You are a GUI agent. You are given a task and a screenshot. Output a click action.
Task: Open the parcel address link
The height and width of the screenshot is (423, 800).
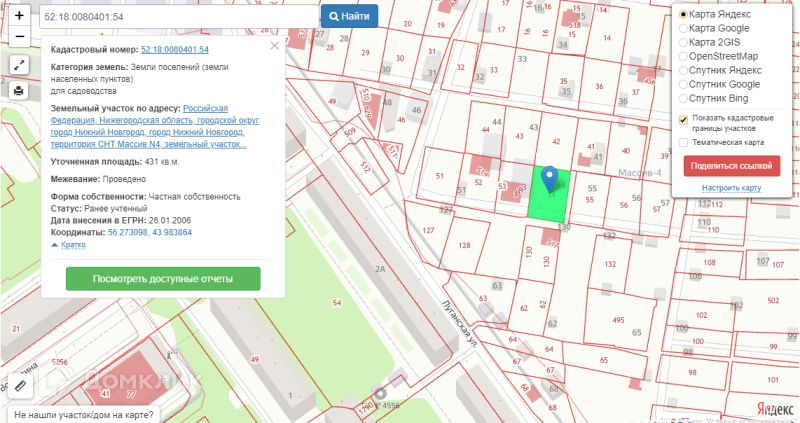155,127
